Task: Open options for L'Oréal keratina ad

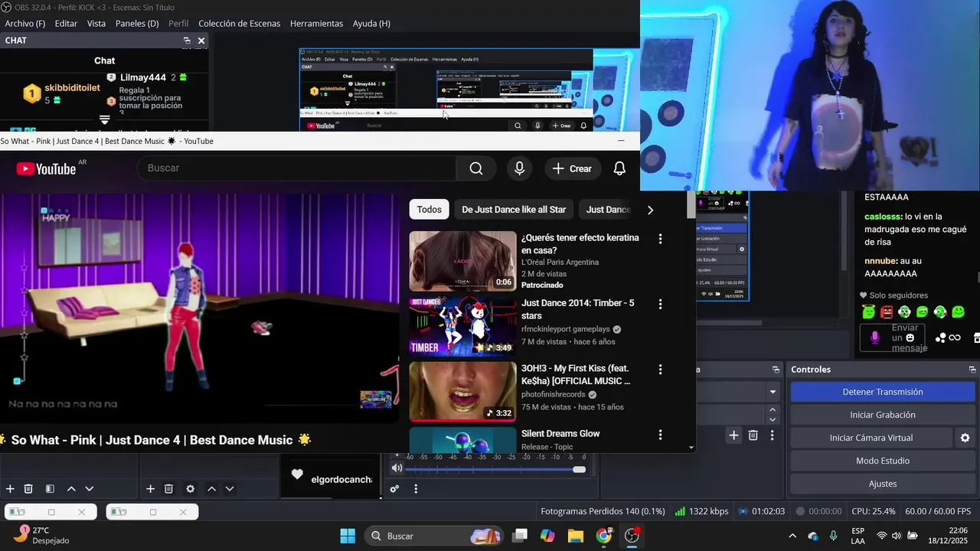Action: coord(660,239)
